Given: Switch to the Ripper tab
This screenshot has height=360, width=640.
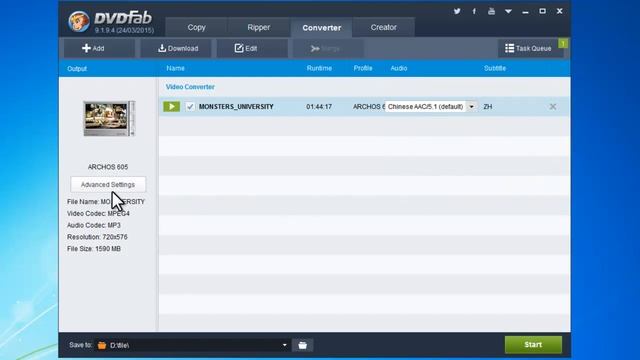Looking at the screenshot, I should [x=259, y=27].
